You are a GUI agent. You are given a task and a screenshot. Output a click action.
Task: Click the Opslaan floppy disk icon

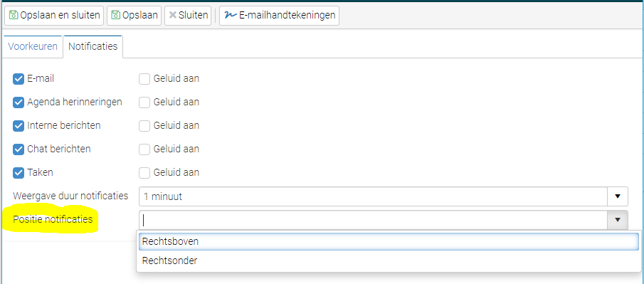point(116,16)
